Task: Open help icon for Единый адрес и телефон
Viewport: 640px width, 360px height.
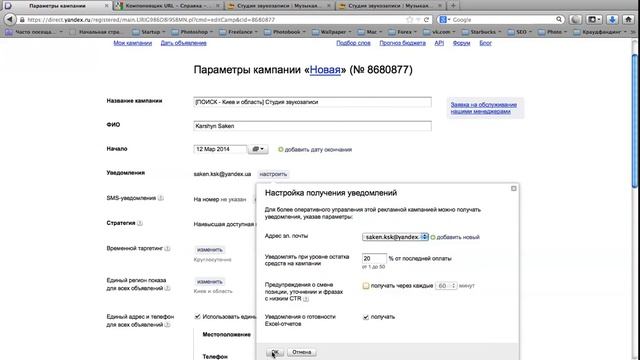Action: tap(167, 325)
